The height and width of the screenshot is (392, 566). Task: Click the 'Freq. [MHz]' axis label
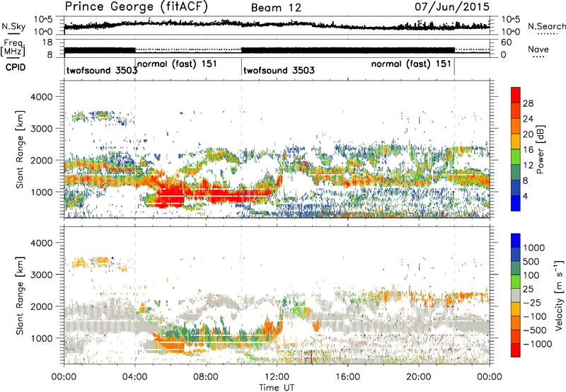click(x=13, y=47)
